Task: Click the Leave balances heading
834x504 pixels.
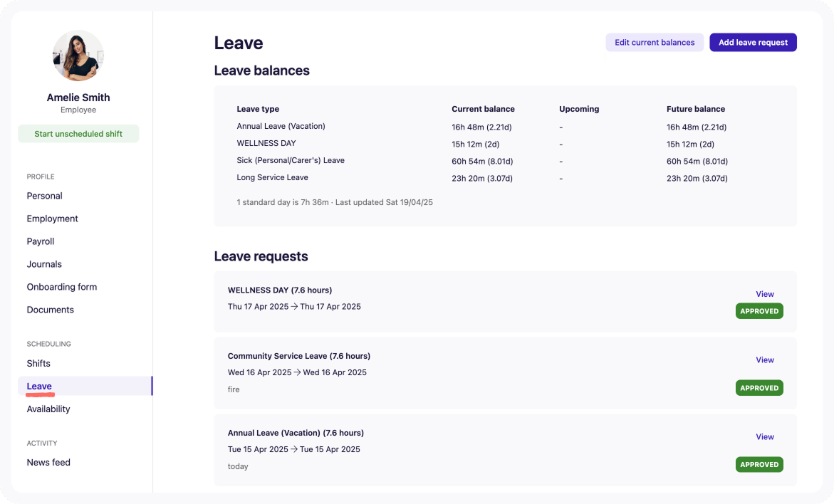Action: tap(261, 70)
